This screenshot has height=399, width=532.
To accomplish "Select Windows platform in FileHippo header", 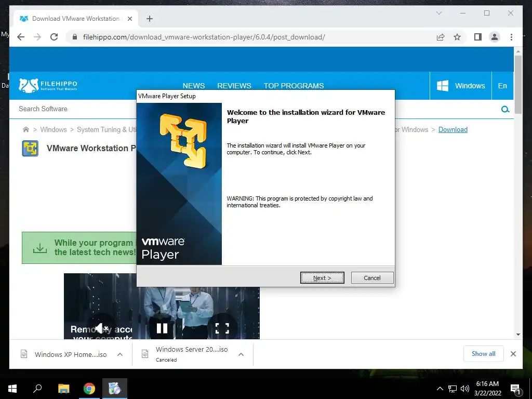I will click(x=460, y=86).
